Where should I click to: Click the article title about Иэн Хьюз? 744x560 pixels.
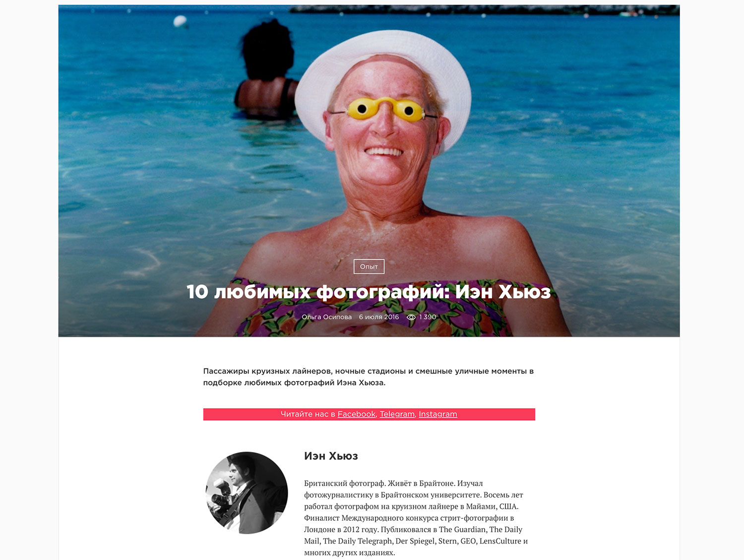point(369,292)
